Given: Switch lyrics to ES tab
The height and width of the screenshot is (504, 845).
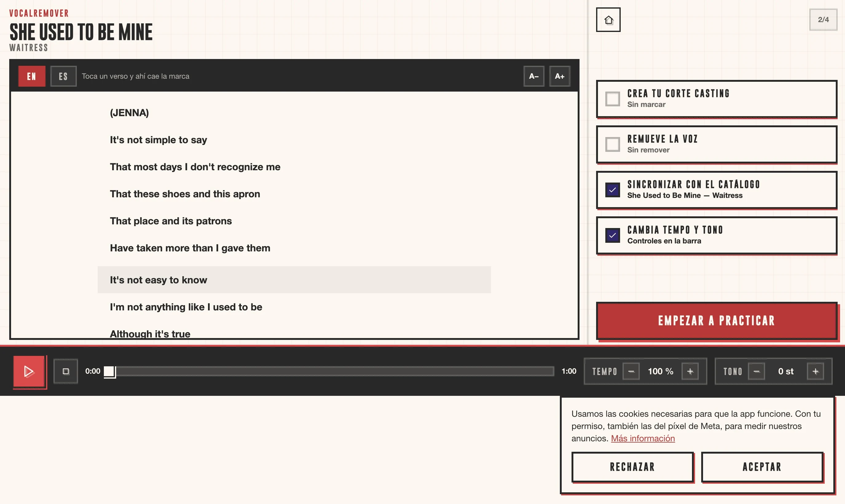Looking at the screenshot, I should tap(64, 76).
